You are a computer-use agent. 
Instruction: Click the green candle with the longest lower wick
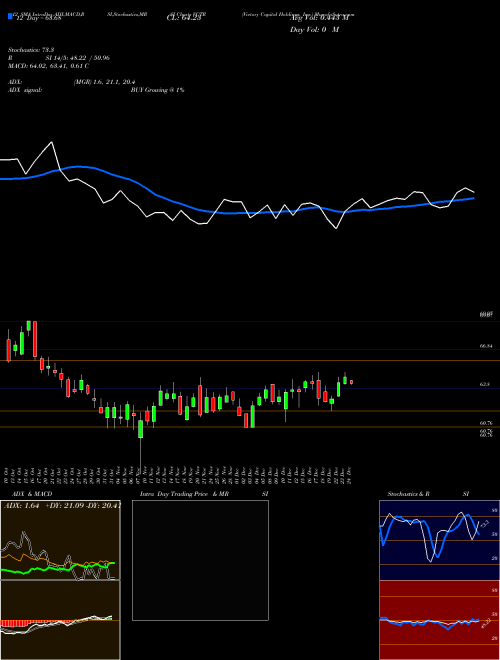[141, 430]
